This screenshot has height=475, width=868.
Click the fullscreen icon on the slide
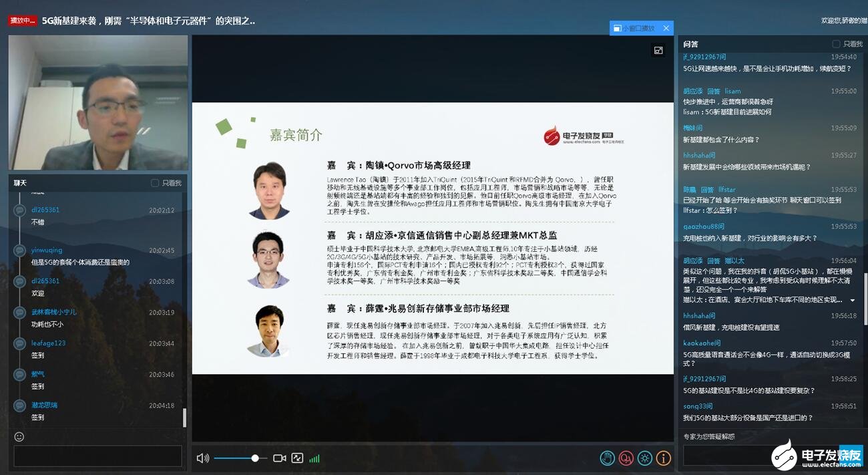click(658, 50)
